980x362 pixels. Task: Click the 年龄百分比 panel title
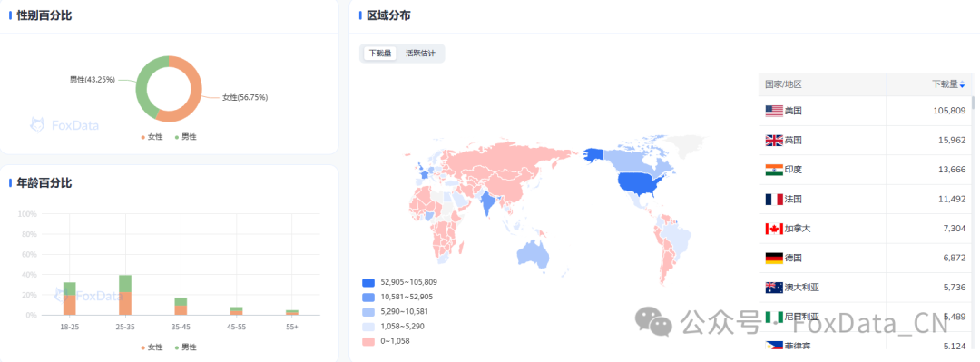44,183
